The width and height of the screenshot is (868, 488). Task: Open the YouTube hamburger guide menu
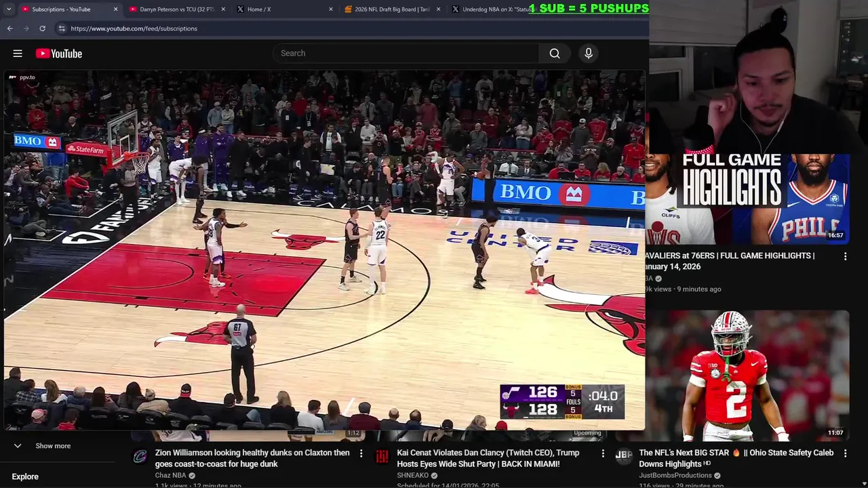18,54
